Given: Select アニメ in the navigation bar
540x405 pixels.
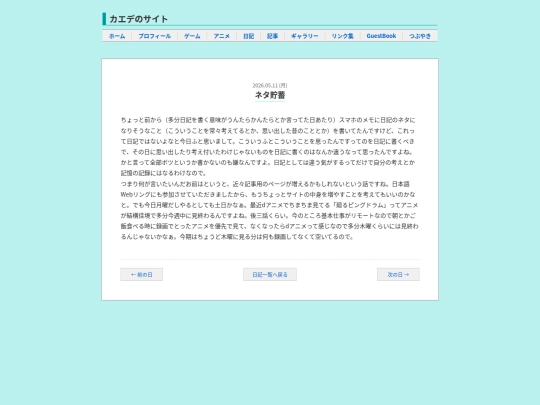Looking at the screenshot, I should [221, 36].
